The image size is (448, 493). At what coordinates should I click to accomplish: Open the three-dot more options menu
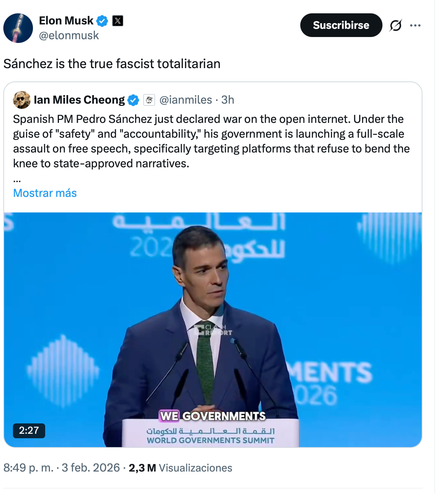coord(415,26)
